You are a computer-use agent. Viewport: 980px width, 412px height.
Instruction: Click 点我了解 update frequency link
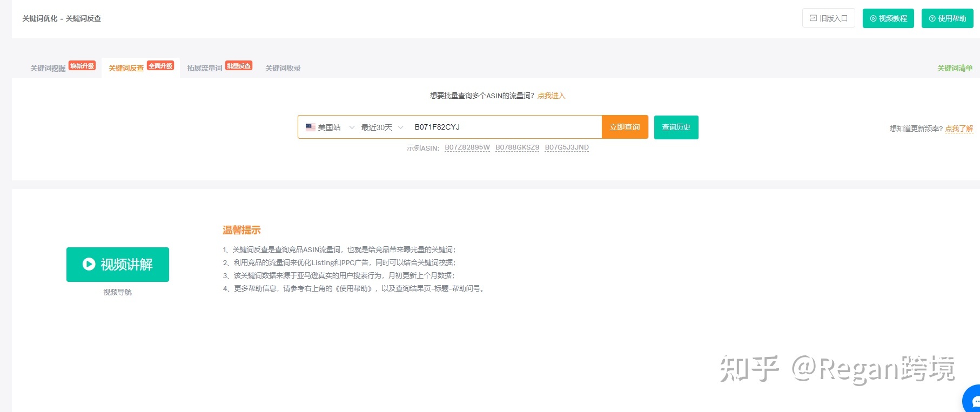pos(959,129)
